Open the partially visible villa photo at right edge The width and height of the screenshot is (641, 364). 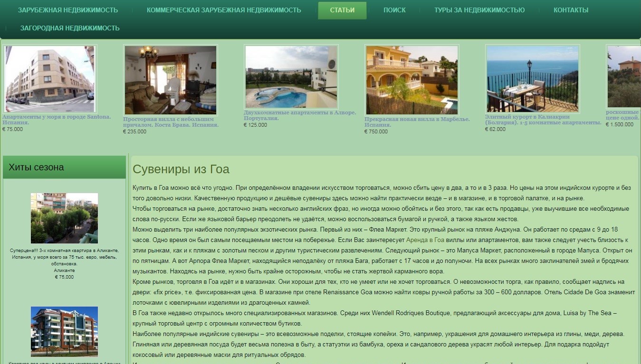point(623,77)
